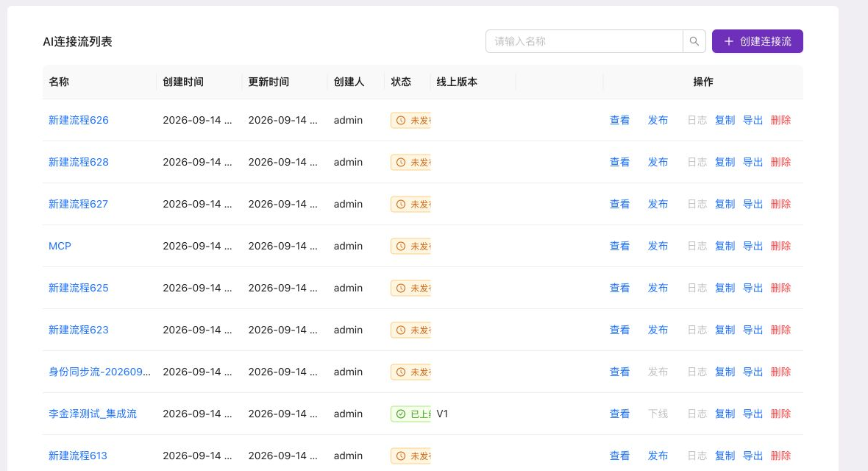Click the 名称 column header
The width and height of the screenshot is (868, 471).
59,82
